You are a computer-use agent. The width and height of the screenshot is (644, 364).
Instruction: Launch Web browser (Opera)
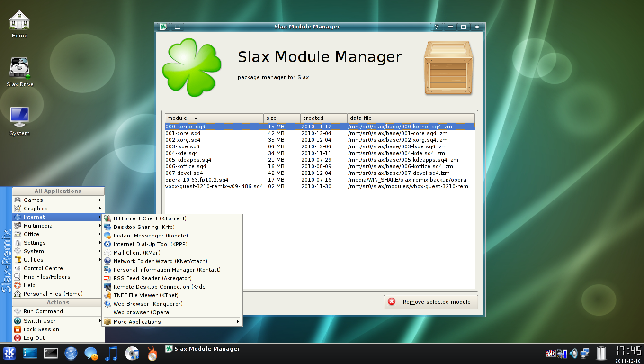click(172, 312)
